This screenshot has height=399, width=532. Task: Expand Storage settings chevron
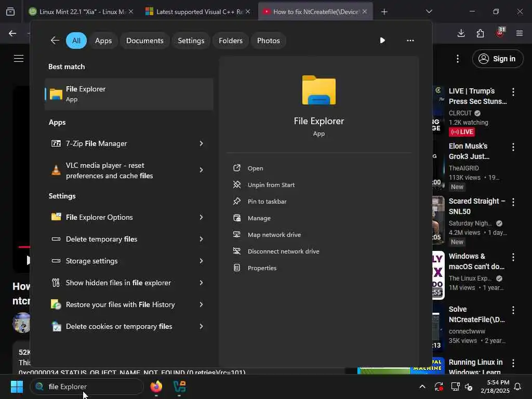pyautogui.click(x=201, y=261)
